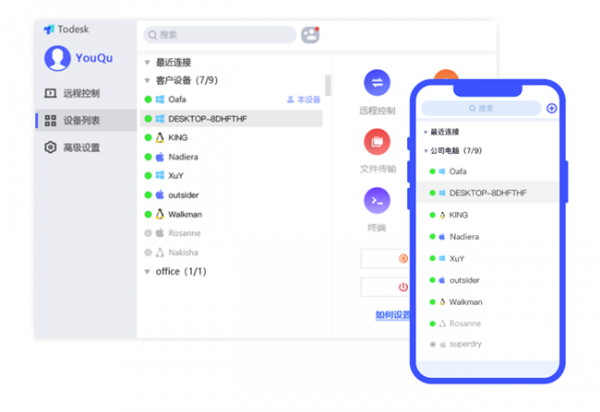Select offline superdry in the phone list
This screenshot has height=412, width=600.
pos(488,344)
